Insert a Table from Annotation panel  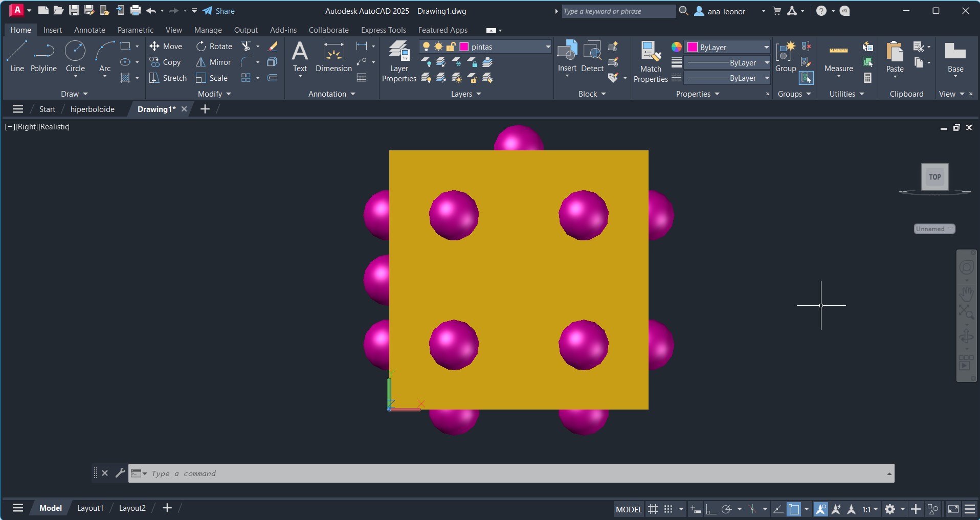pyautogui.click(x=362, y=78)
